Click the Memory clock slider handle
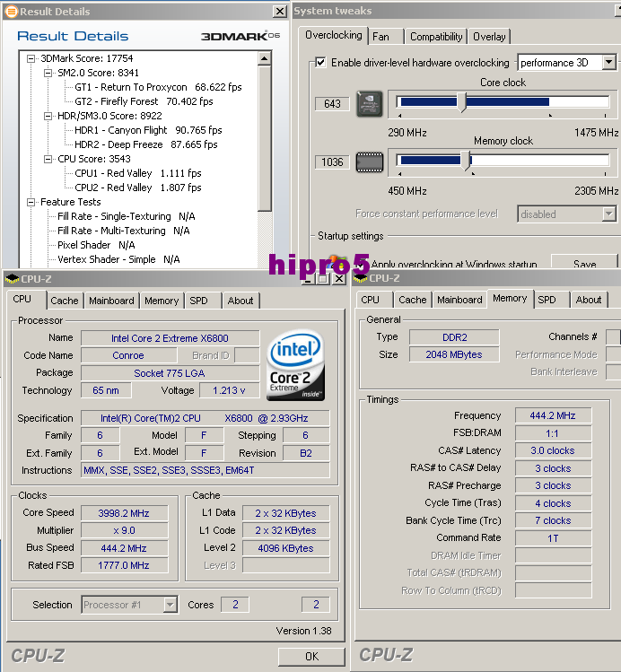Viewport: 621px width, 672px height. [x=466, y=161]
